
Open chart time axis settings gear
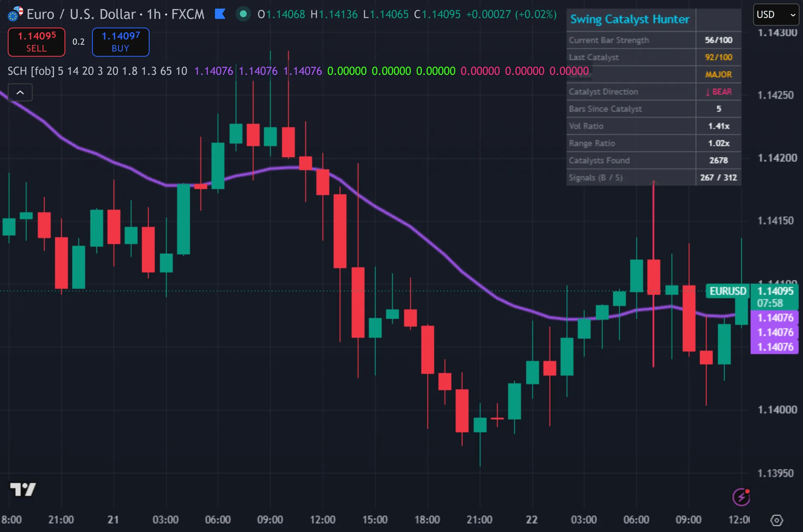776,520
